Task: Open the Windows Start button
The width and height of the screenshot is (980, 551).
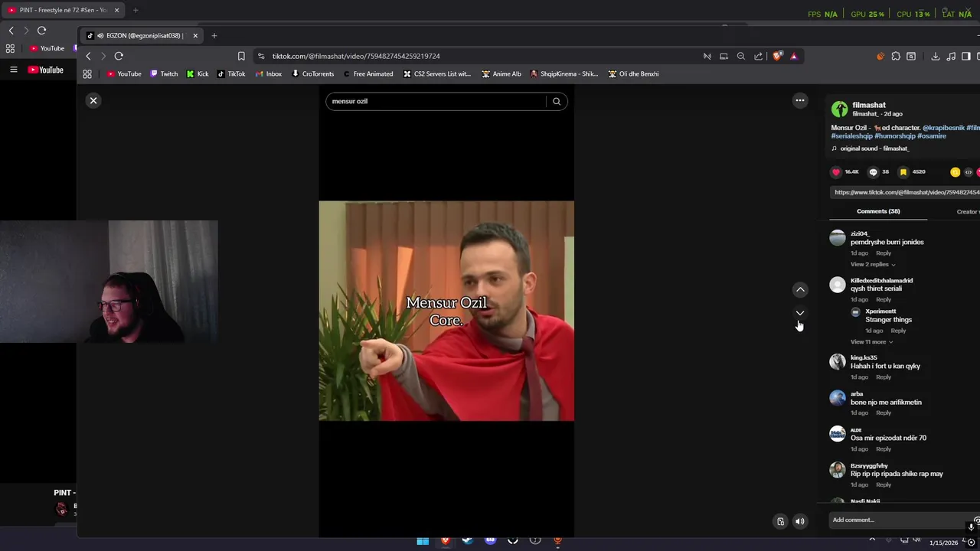Action: coord(423,541)
